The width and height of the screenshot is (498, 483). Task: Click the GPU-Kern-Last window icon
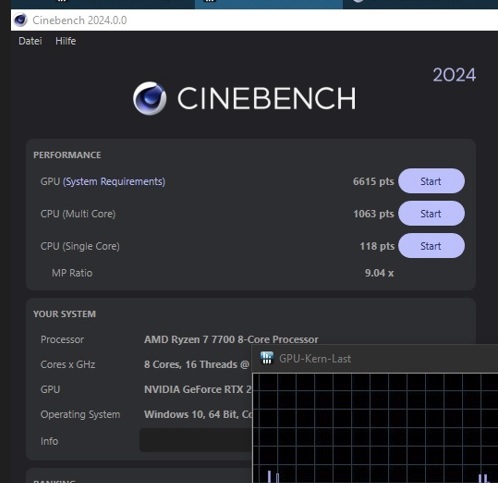(267, 358)
